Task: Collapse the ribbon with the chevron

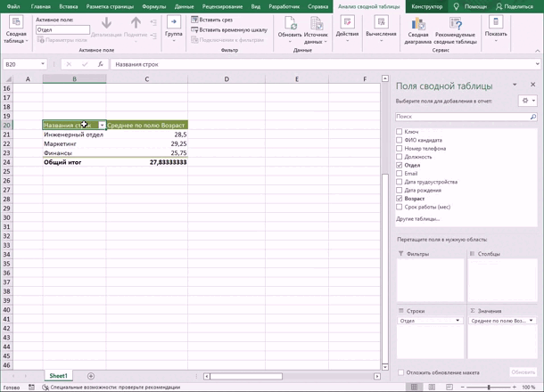Action: [x=537, y=51]
